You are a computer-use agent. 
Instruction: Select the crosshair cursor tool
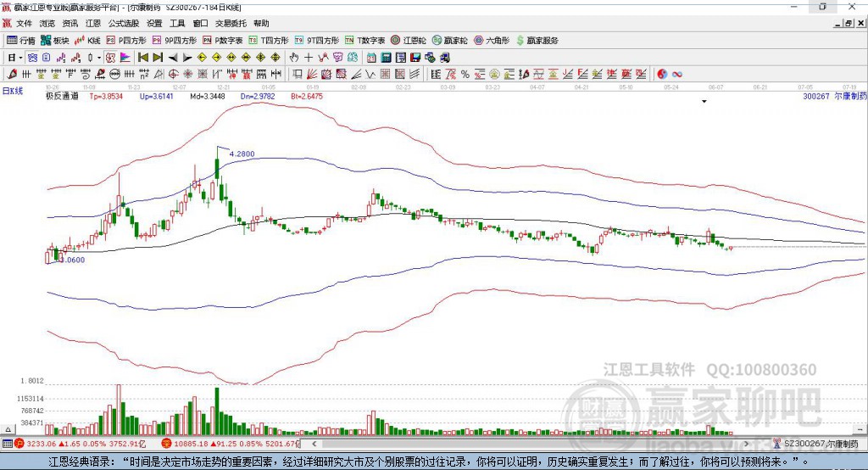pos(309,58)
